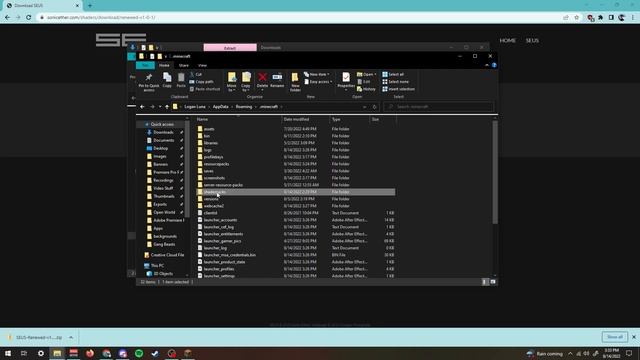
Task: Select the shaderpacks folder row
Action: (x=296, y=192)
